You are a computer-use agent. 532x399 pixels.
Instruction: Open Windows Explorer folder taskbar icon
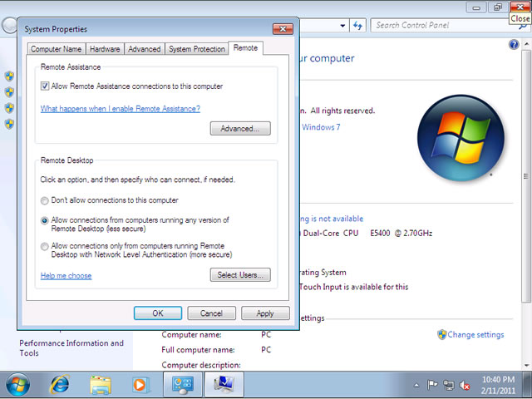pos(101,385)
